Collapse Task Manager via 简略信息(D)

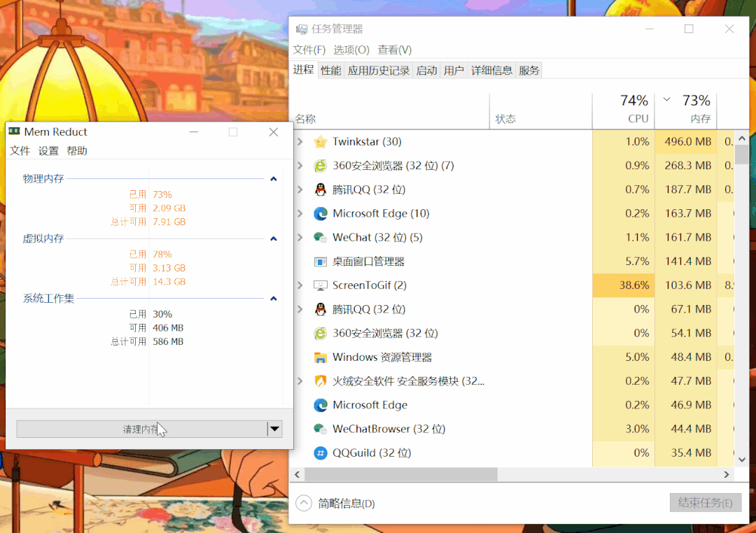click(335, 504)
